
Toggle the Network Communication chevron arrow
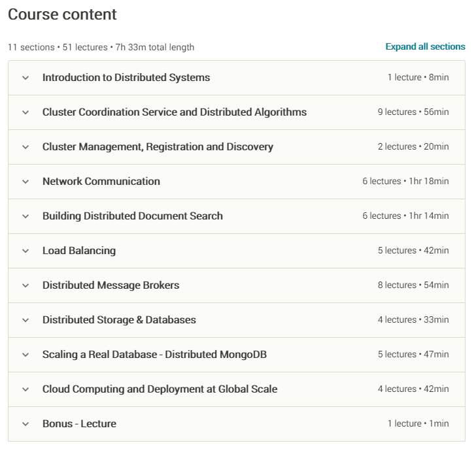tap(25, 182)
